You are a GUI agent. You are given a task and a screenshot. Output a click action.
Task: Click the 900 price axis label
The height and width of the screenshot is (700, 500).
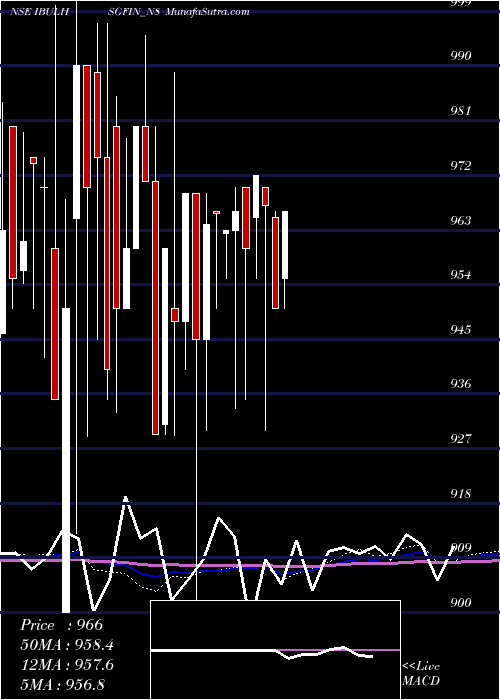click(x=460, y=603)
